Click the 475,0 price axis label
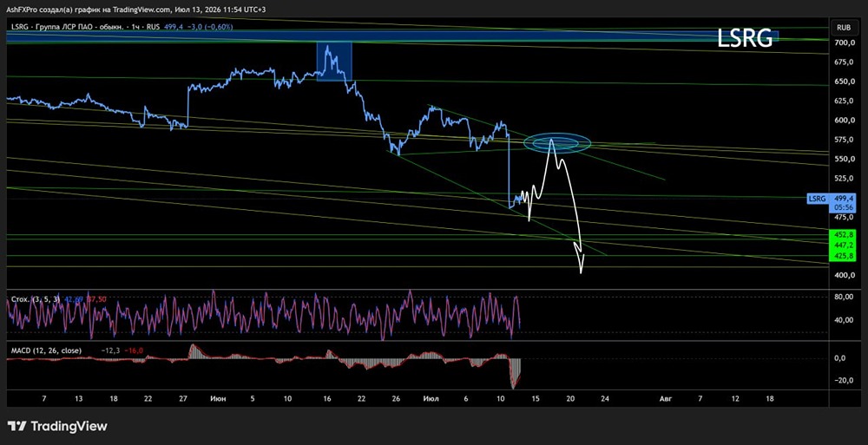This screenshot has height=445, width=868. pyautogui.click(x=845, y=218)
